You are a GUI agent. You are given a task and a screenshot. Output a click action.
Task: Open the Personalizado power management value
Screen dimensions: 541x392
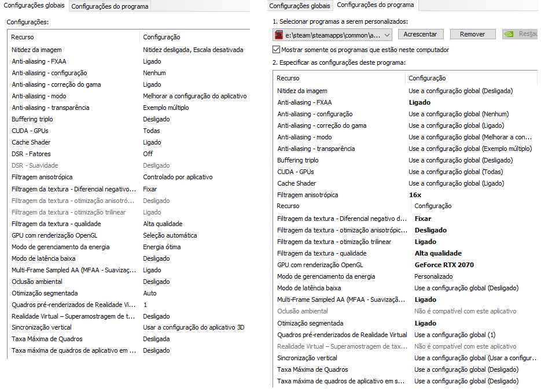click(x=434, y=276)
